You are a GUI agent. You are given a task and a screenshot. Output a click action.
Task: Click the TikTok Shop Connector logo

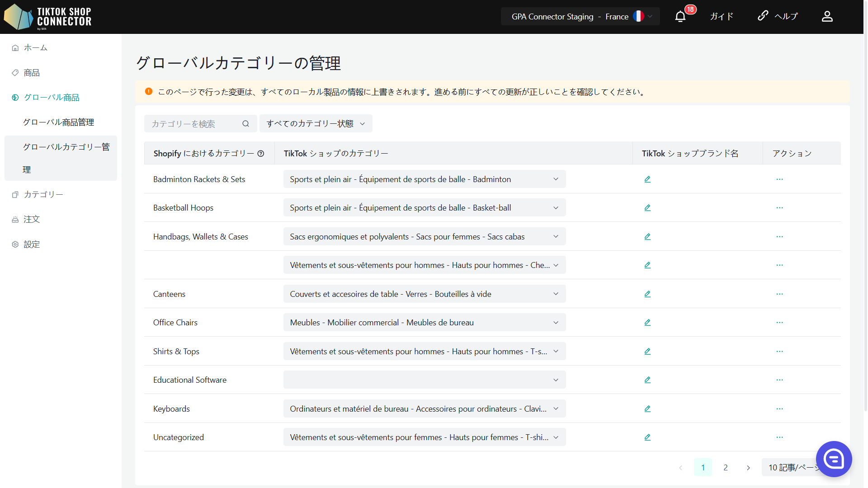[47, 17]
